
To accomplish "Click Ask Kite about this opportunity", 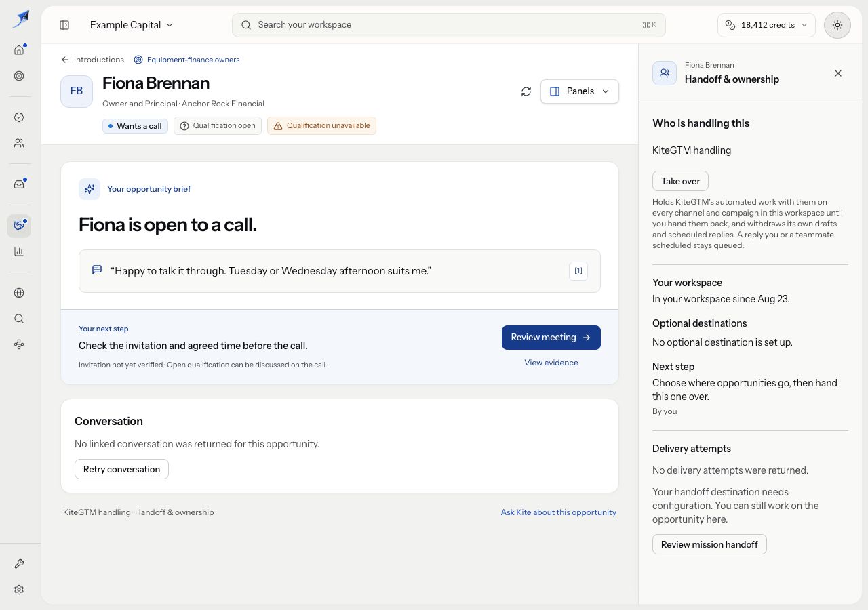I will coord(559,512).
